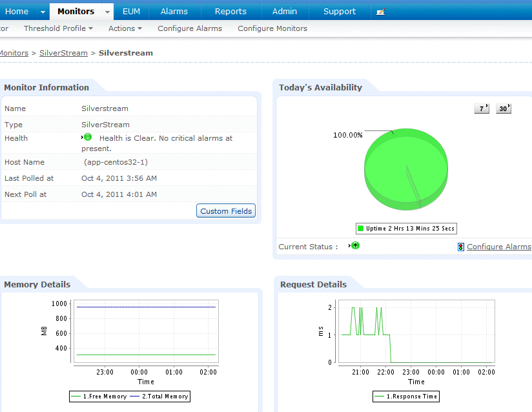Click the green Health status icon
The image size is (532, 412).
point(87,136)
